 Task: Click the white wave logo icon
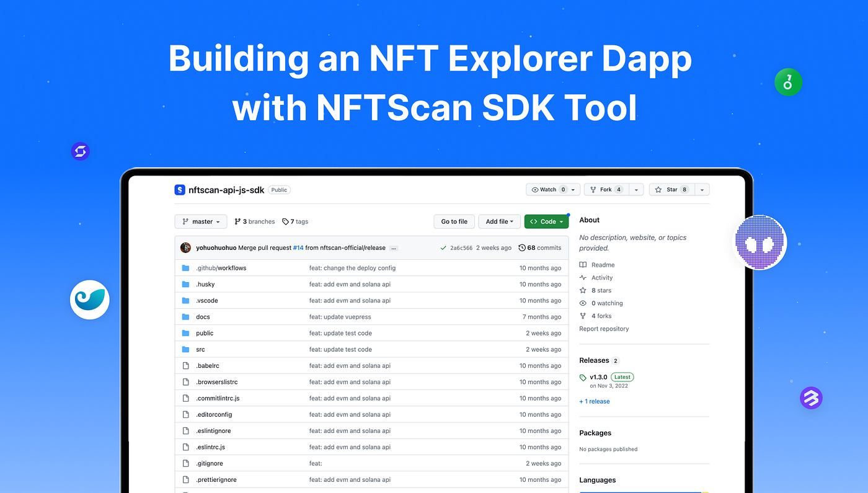point(90,300)
